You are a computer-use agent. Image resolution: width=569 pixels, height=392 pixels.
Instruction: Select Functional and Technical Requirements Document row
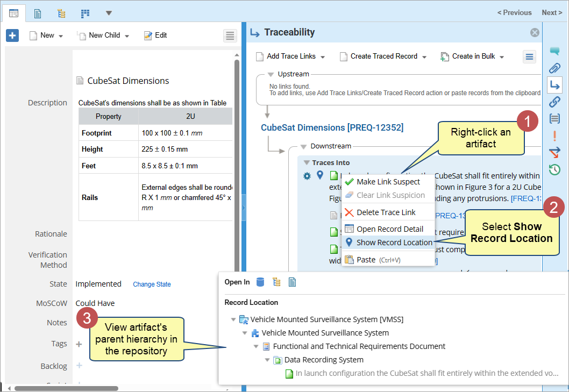pos(353,347)
